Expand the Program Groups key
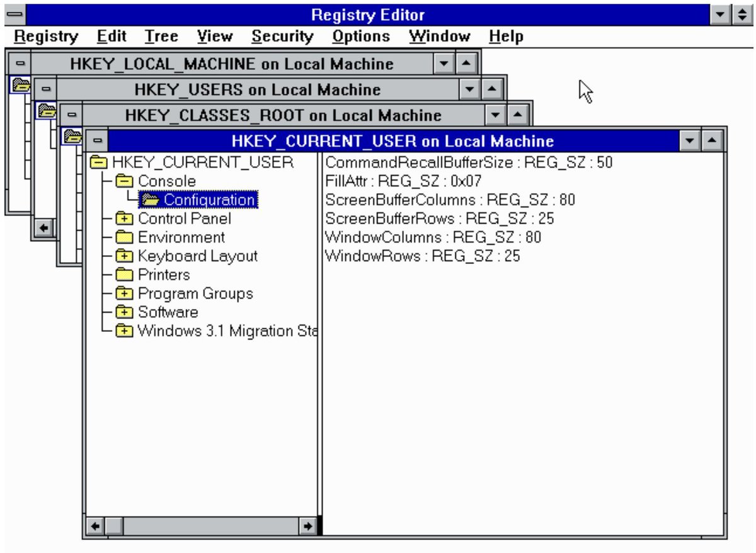756x553 pixels. tap(125, 294)
